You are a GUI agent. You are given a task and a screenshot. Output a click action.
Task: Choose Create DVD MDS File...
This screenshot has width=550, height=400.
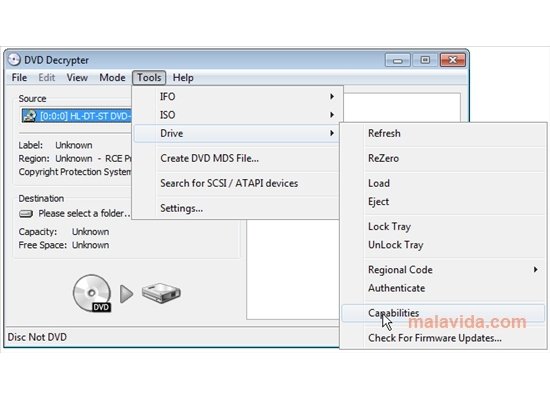pos(236,158)
